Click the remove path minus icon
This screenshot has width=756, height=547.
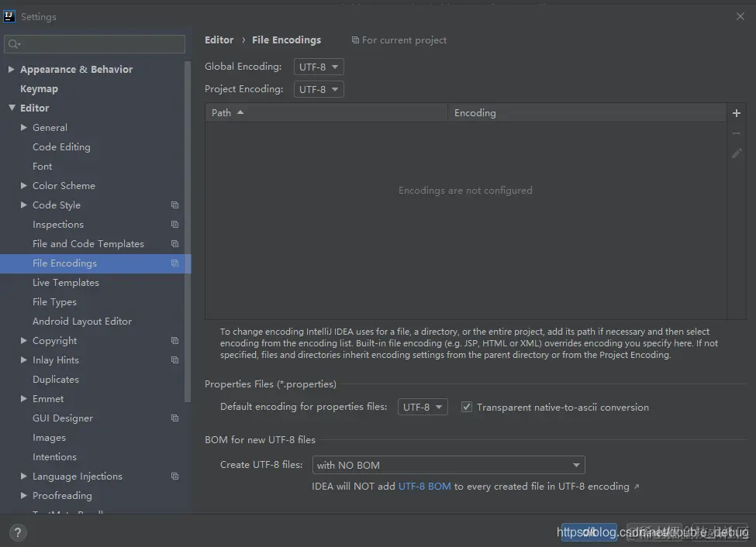click(x=737, y=133)
